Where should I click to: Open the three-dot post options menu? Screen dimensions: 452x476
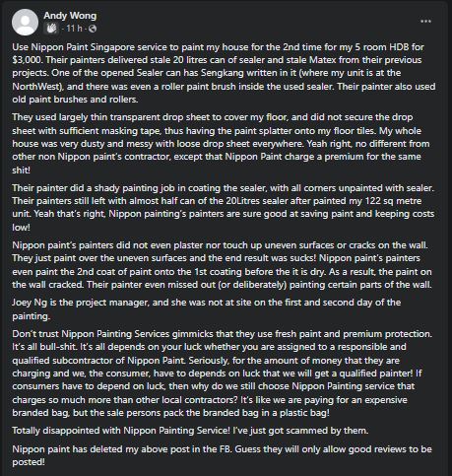pyautogui.click(x=425, y=22)
